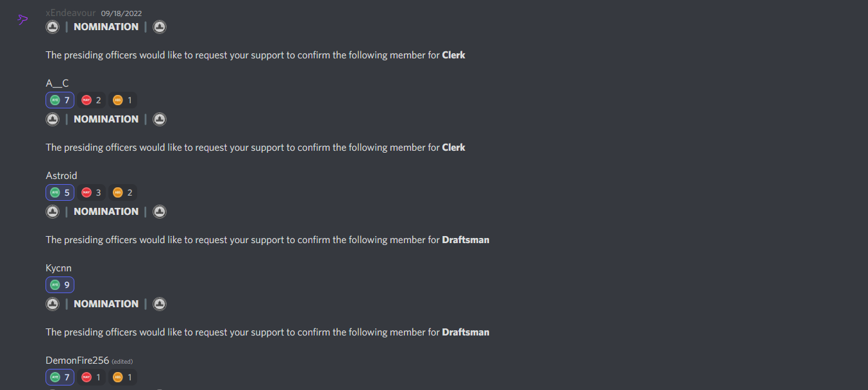Screen dimensions: 868x390
Task: Add a Nay reaction to A__C nomination
Action: 91,100
